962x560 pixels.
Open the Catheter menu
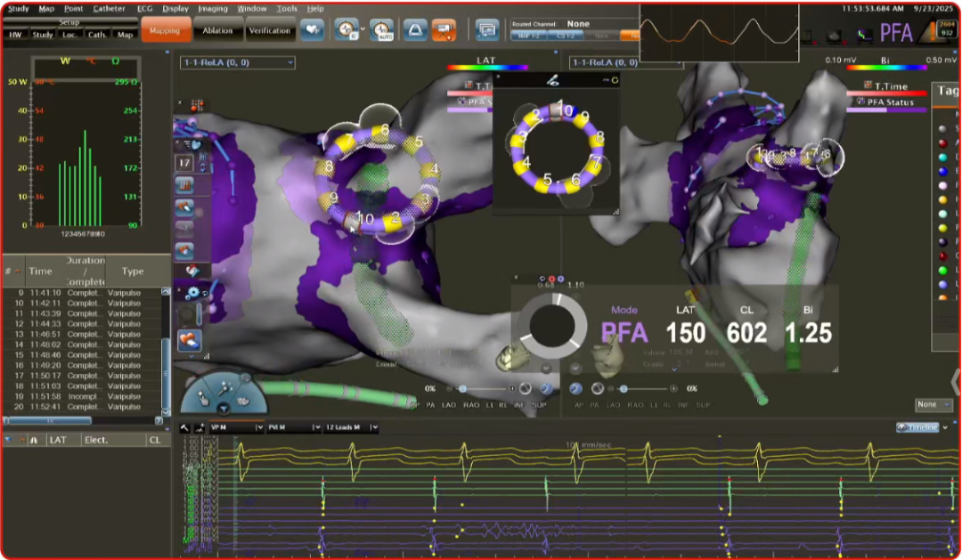pos(110,8)
